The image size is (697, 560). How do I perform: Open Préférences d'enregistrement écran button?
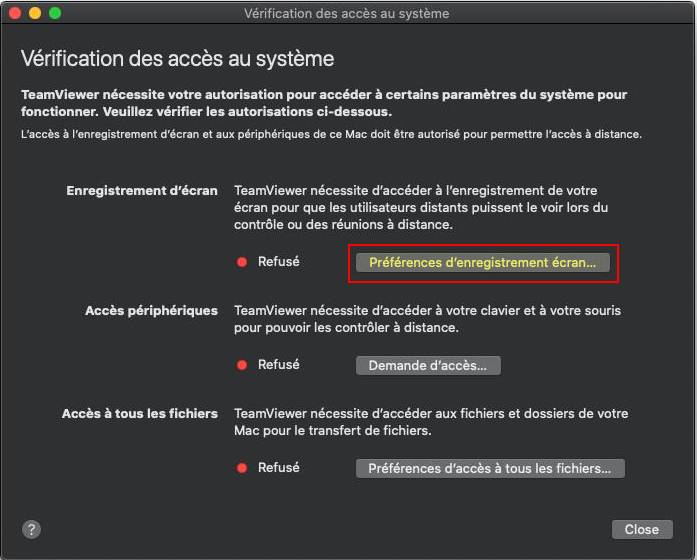click(483, 263)
